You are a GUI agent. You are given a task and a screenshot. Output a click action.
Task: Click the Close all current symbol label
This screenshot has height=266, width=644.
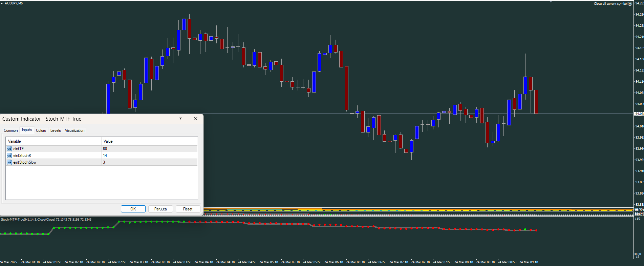[610, 4]
